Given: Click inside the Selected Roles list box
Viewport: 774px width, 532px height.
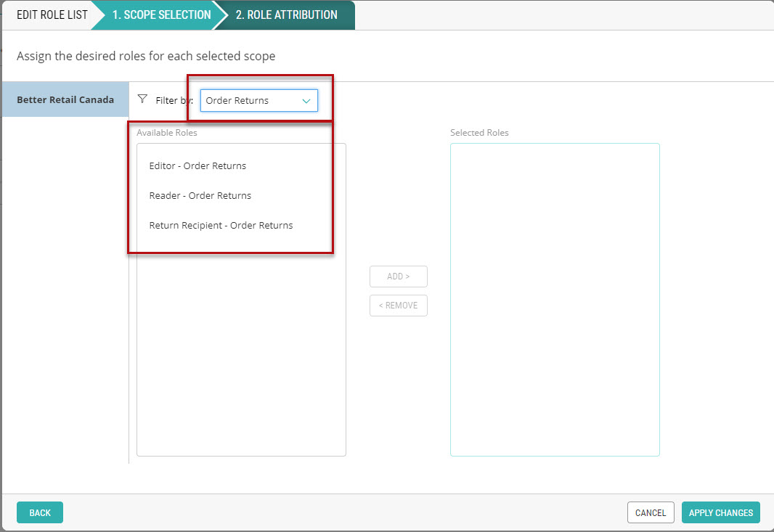Looking at the screenshot, I should pos(555,300).
